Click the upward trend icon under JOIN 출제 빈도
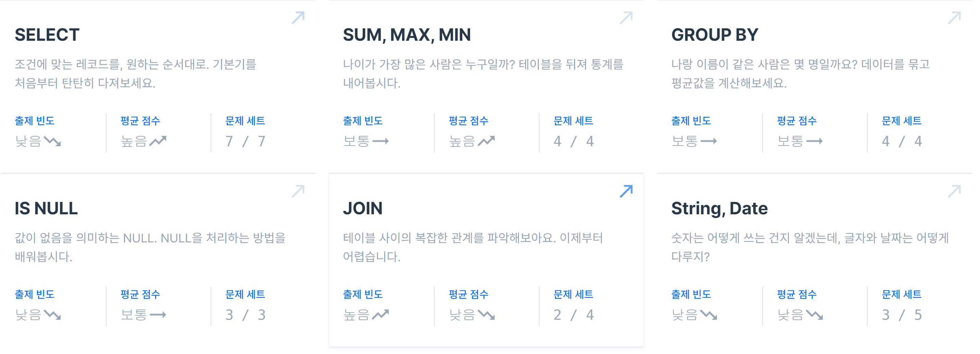Screen dimensions: 980x354 381,315
